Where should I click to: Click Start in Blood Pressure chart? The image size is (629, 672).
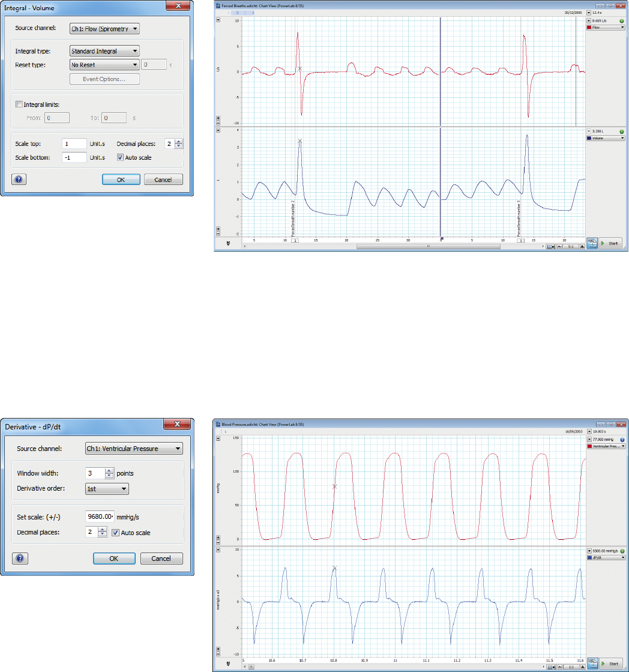coord(611,664)
